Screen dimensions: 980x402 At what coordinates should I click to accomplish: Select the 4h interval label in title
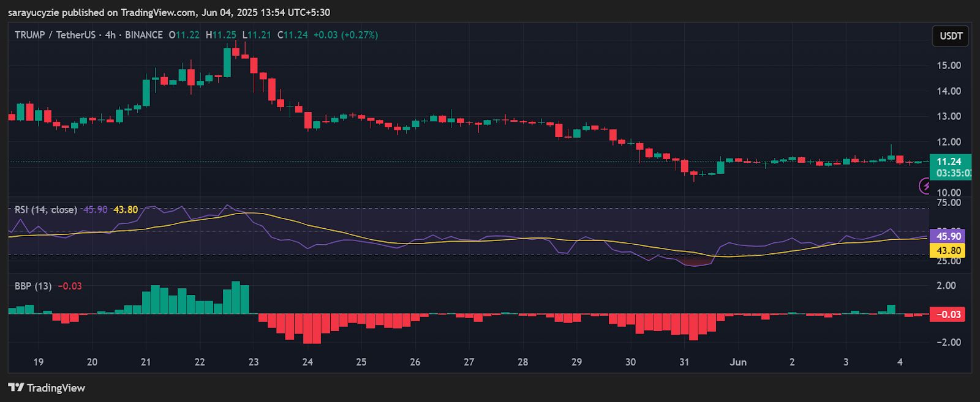(110, 35)
